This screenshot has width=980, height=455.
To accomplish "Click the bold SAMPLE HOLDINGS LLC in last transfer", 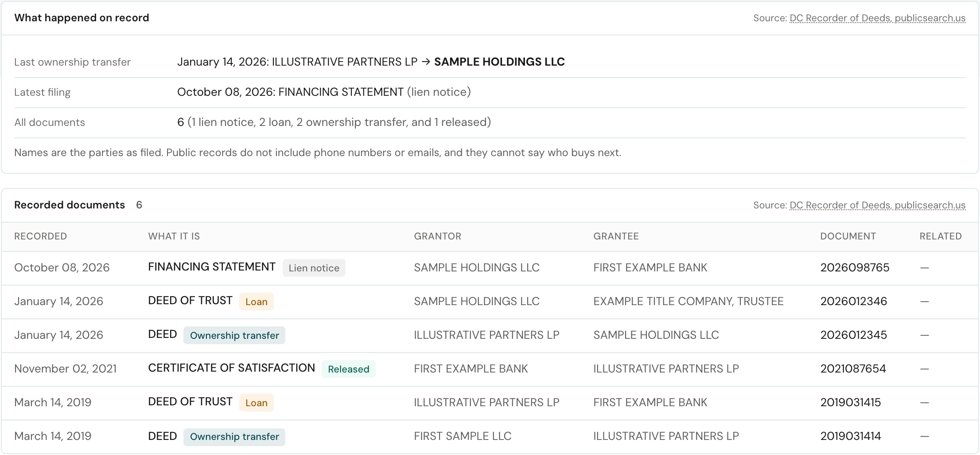I will click(x=499, y=62).
